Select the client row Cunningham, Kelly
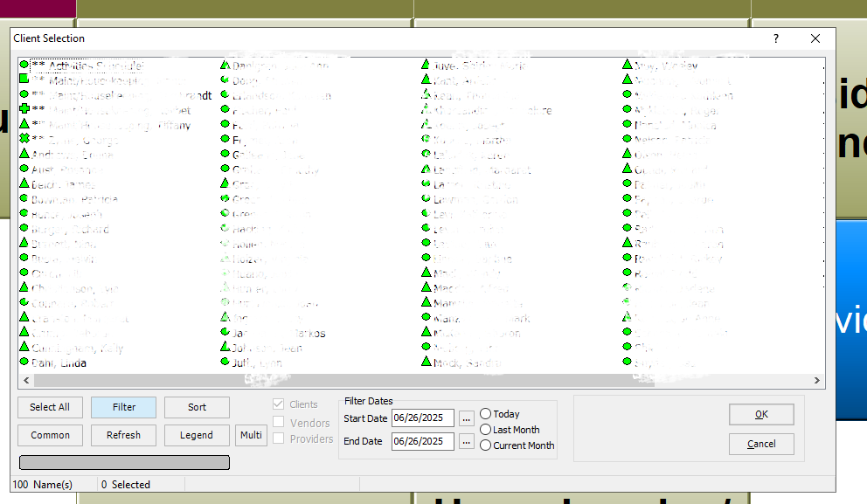This screenshot has height=504, width=867. coord(78,349)
